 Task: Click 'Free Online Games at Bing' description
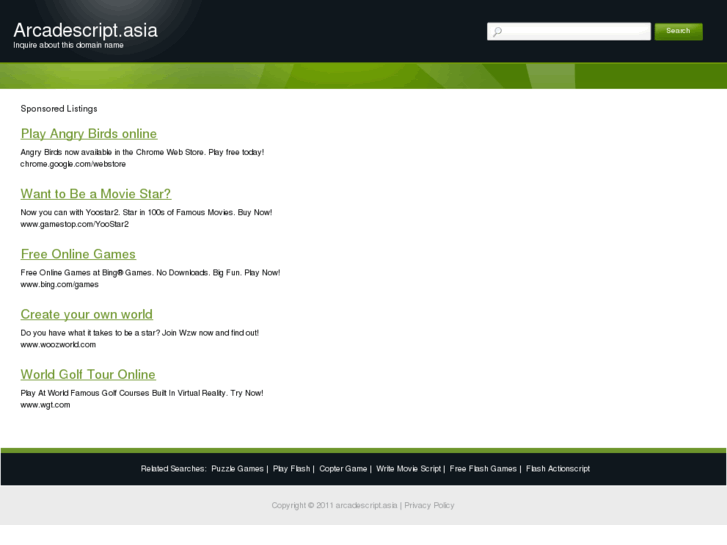tap(150, 273)
